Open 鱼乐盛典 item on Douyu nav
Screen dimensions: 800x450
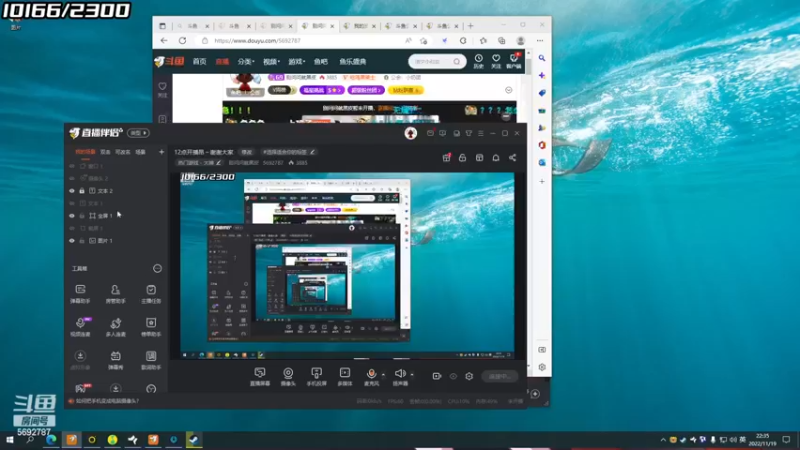tap(353, 62)
